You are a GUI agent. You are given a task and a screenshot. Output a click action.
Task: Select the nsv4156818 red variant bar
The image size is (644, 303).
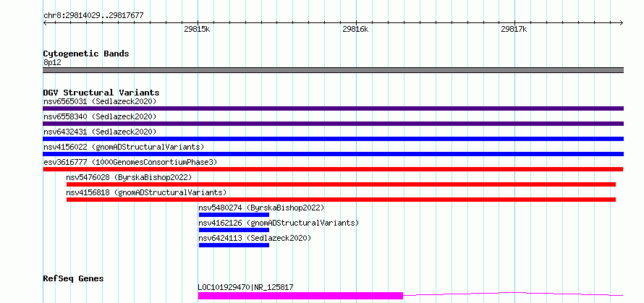(x=341, y=200)
